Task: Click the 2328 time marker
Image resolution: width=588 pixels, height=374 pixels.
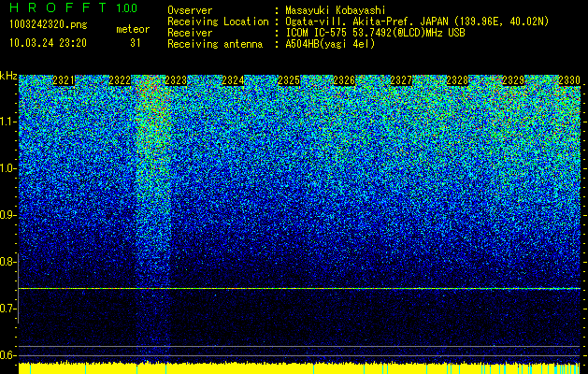Action: (457, 80)
